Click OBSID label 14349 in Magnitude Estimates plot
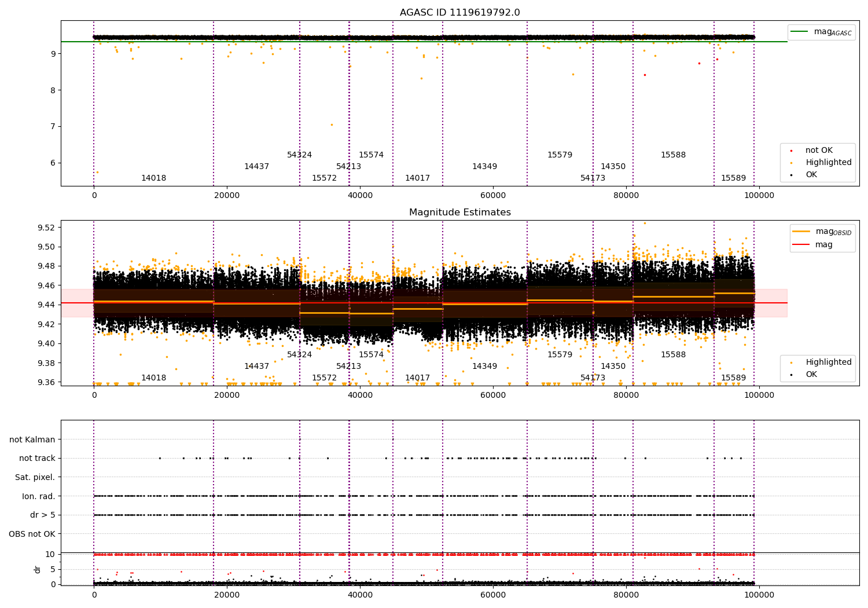This screenshot has width=868, height=608. (x=484, y=367)
